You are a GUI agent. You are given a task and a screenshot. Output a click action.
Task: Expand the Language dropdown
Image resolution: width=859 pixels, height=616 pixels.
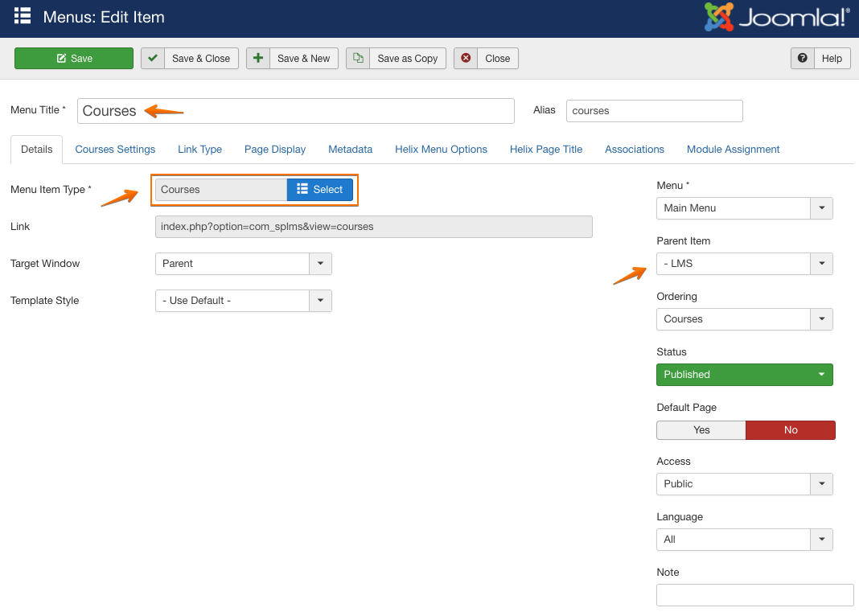tap(745, 540)
